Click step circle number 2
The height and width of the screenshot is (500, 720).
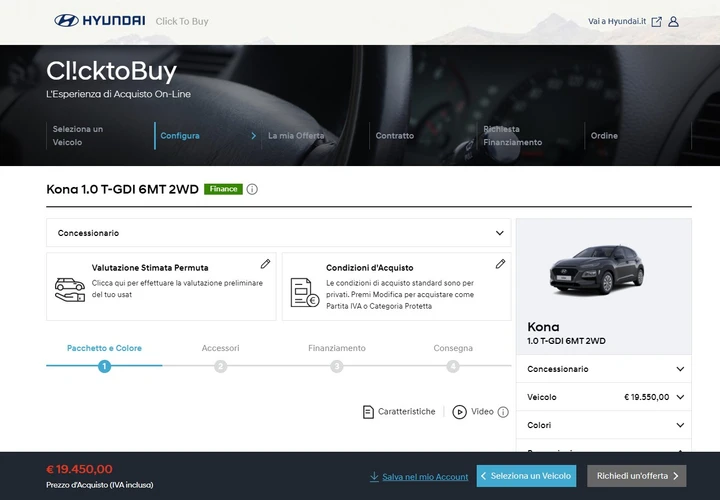pyautogui.click(x=220, y=366)
